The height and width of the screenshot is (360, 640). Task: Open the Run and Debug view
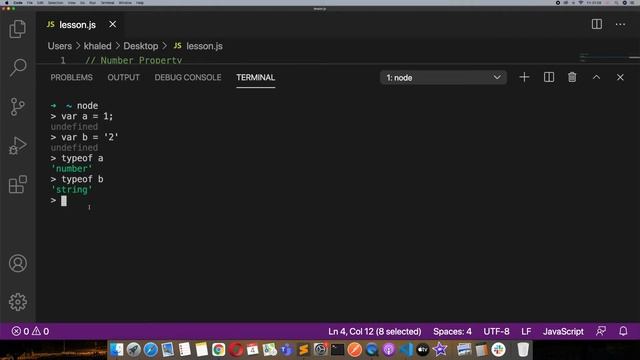(x=18, y=146)
